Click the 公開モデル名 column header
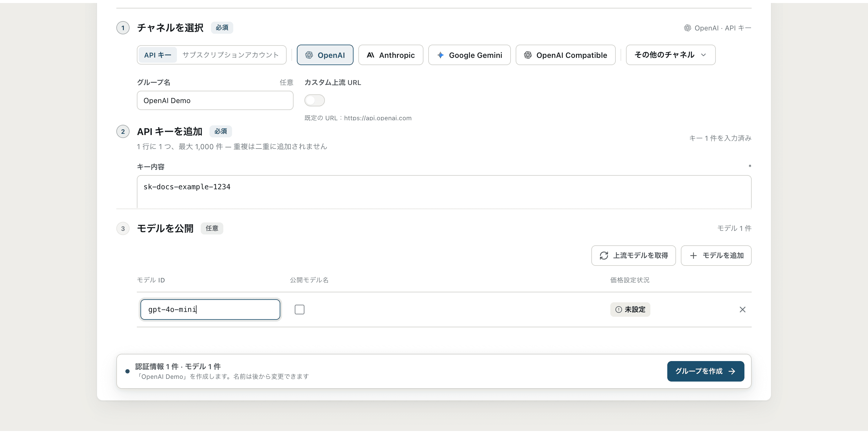 pos(309,280)
